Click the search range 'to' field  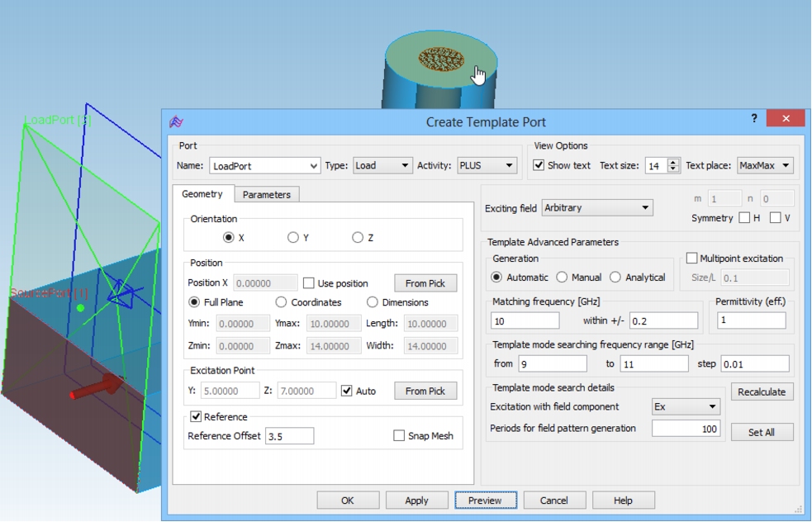(x=654, y=363)
